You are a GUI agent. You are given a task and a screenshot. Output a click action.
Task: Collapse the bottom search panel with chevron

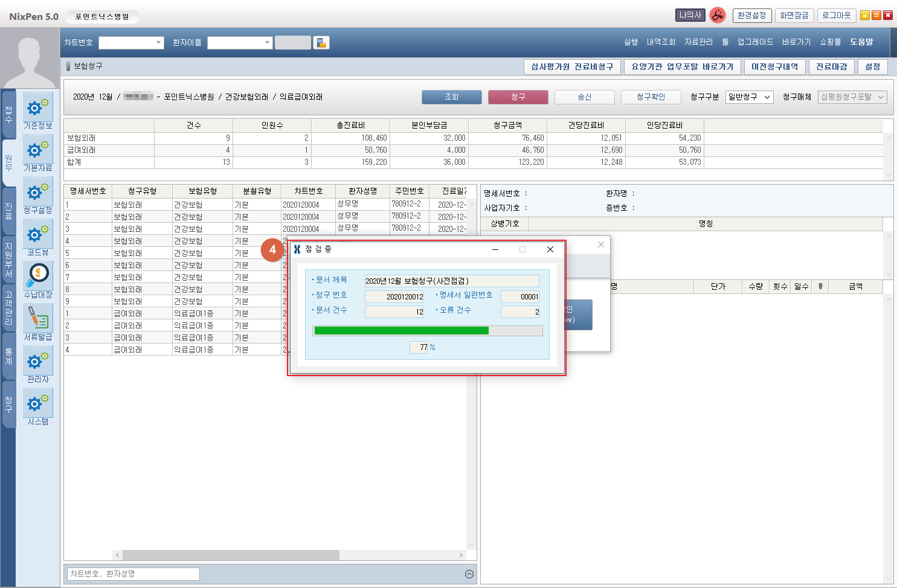(x=469, y=574)
